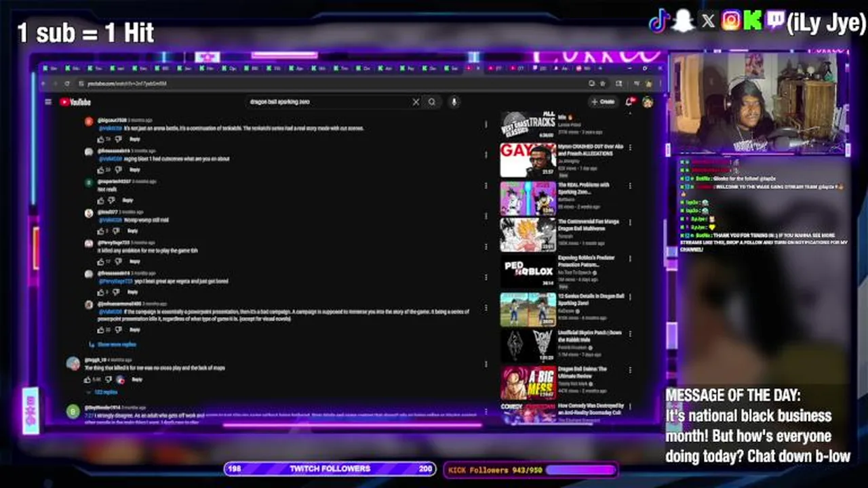Open options menu for 'The REAL Problems with Sparking Zero' video
This screenshot has height=488, width=868.
(631, 185)
